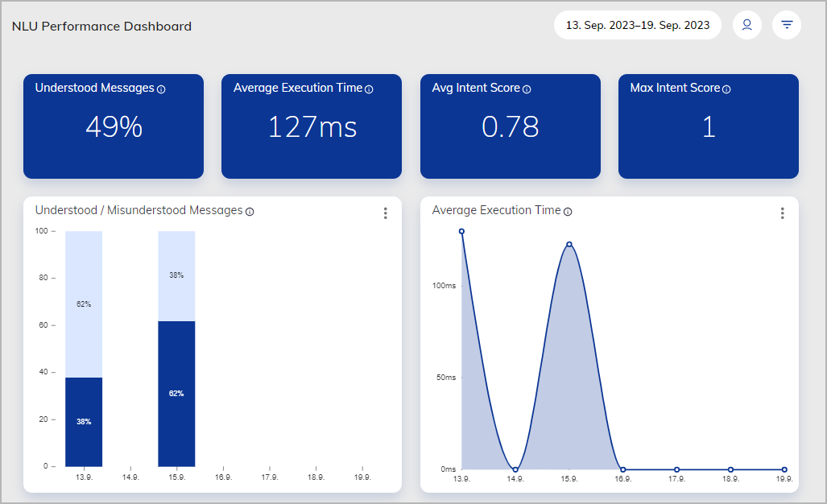Select the Average Execution Time 127ms card

(312, 126)
